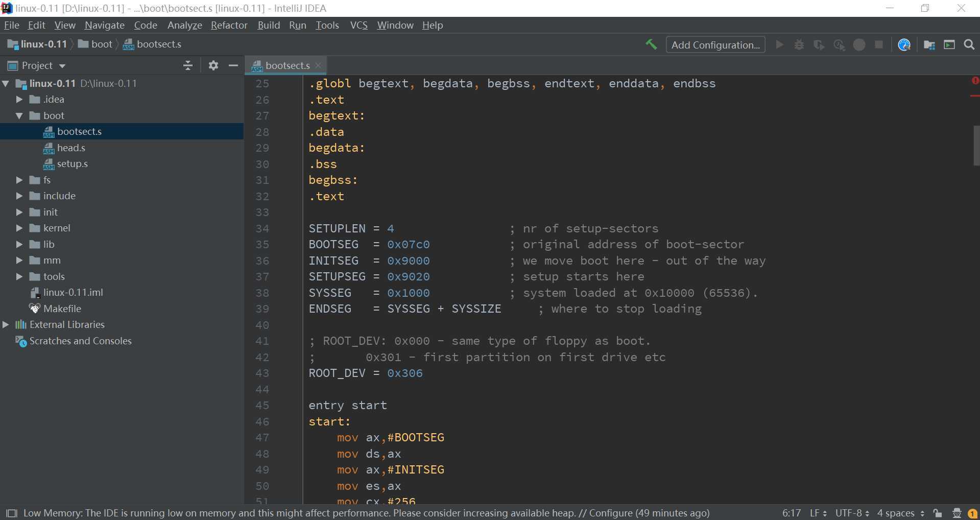Switch to the bootsect.s editor tab
The height and width of the screenshot is (520, 980).
point(287,65)
